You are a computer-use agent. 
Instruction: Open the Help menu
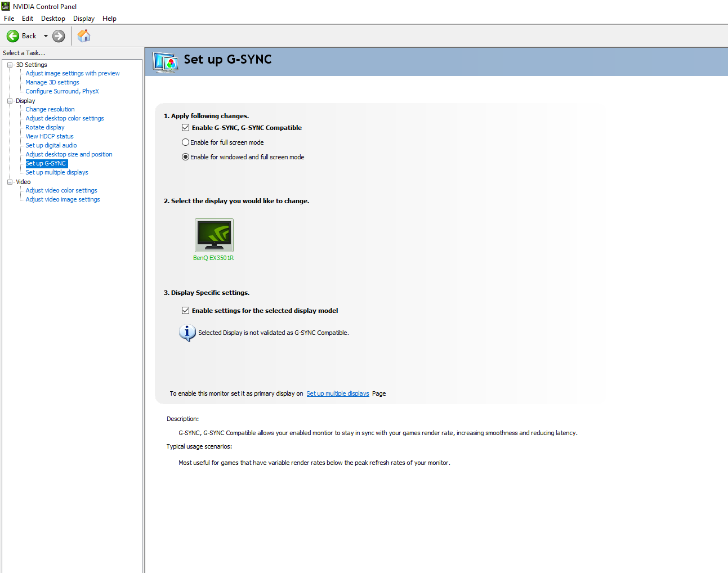pyautogui.click(x=109, y=19)
